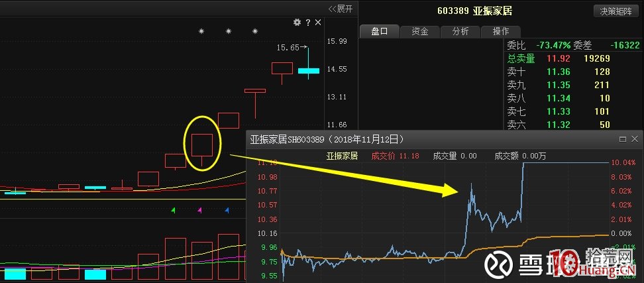
Task: Click the cyan candlestick at the top
Action: click(x=309, y=71)
